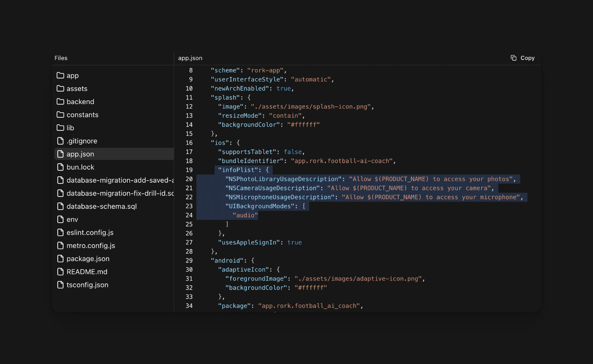Select the env file
The height and width of the screenshot is (364, 593).
114,219
